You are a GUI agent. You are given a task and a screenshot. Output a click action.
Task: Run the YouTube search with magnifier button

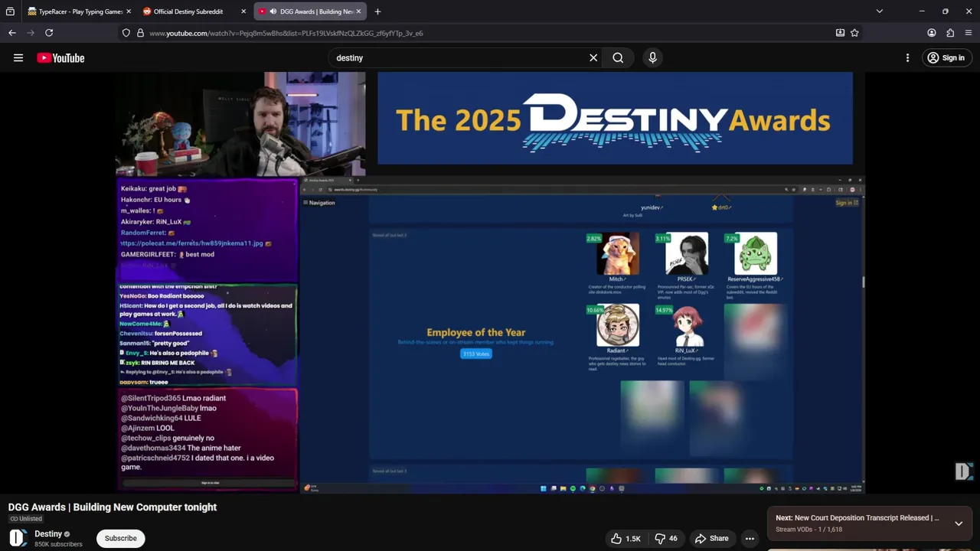click(x=618, y=57)
